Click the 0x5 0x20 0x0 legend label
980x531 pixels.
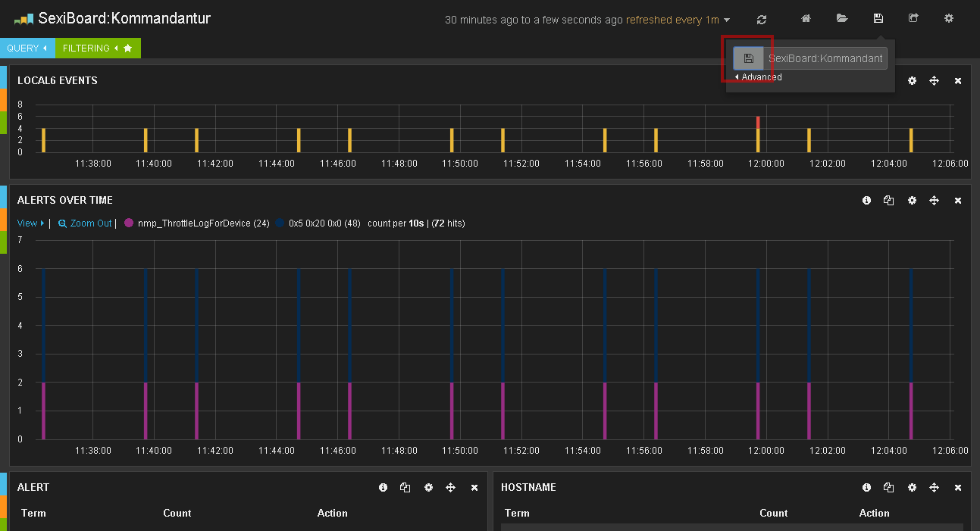click(x=324, y=223)
